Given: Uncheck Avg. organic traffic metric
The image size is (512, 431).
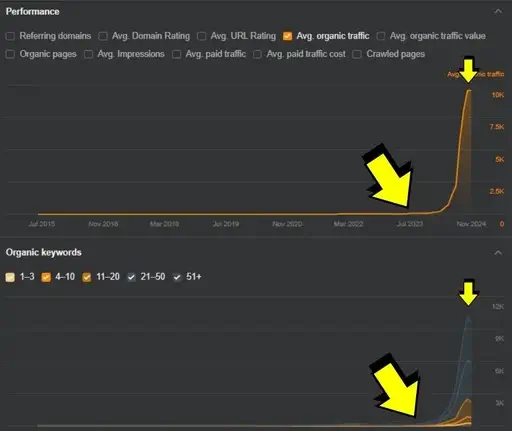Looking at the screenshot, I should 287,36.
